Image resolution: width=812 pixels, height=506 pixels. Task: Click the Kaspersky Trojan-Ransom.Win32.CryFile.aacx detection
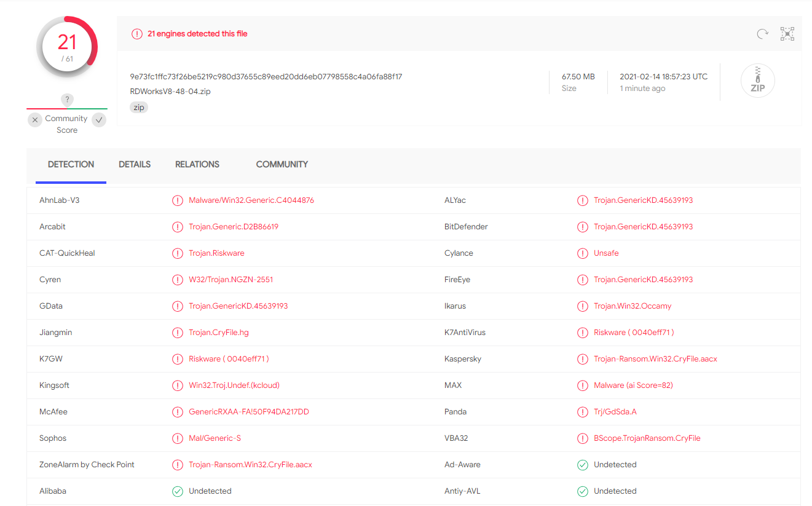pos(655,359)
